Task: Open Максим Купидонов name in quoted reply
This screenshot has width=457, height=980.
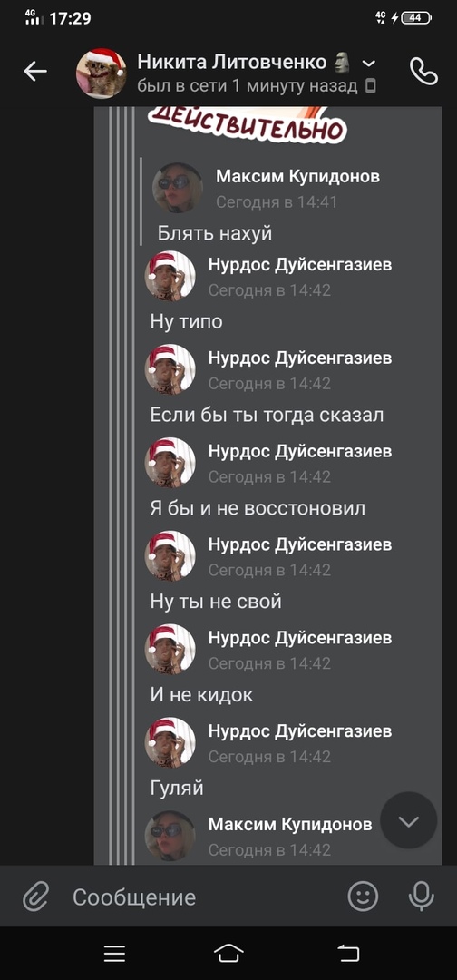Action: [297, 177]
